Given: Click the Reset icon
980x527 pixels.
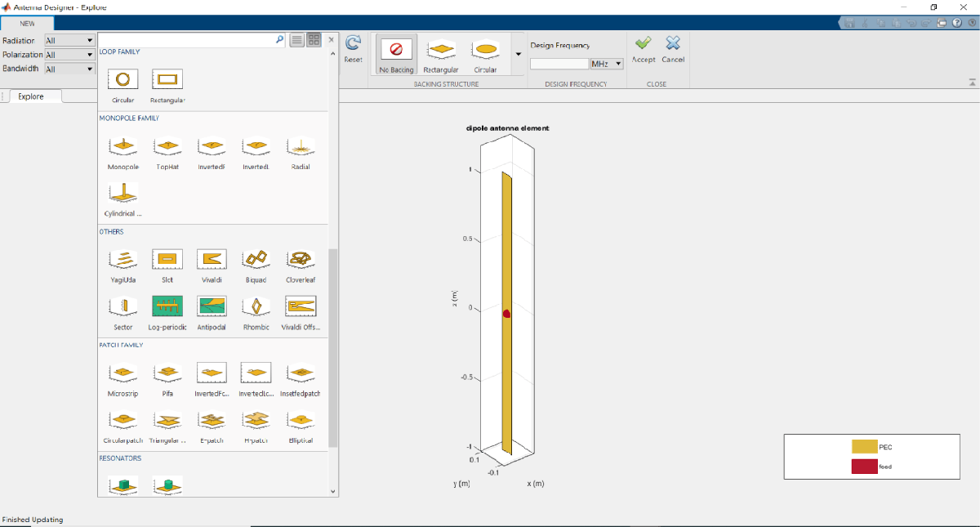Looking at the screenshot, I should click(353, 48).
